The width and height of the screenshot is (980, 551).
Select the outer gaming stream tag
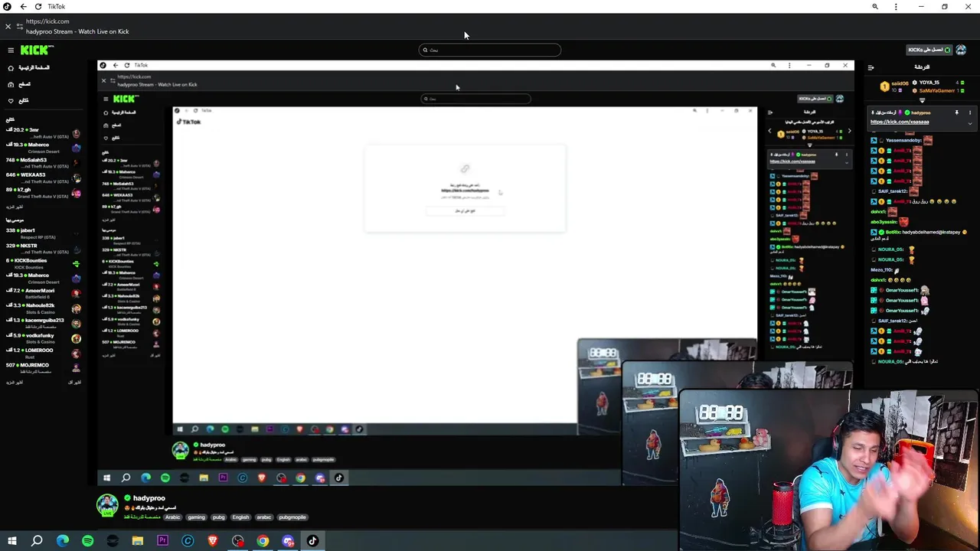click(197, 517)
